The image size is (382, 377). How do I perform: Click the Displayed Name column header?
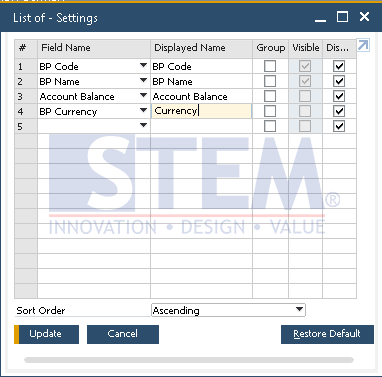click(x=202, y=48)
